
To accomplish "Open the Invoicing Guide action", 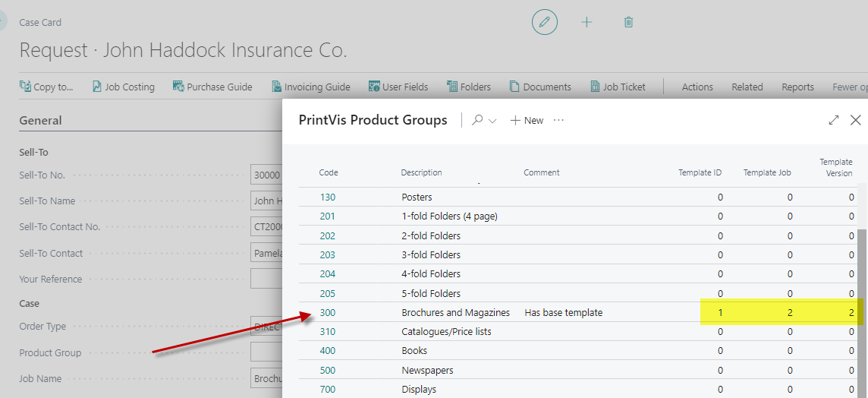I will (x=311, y=87).
